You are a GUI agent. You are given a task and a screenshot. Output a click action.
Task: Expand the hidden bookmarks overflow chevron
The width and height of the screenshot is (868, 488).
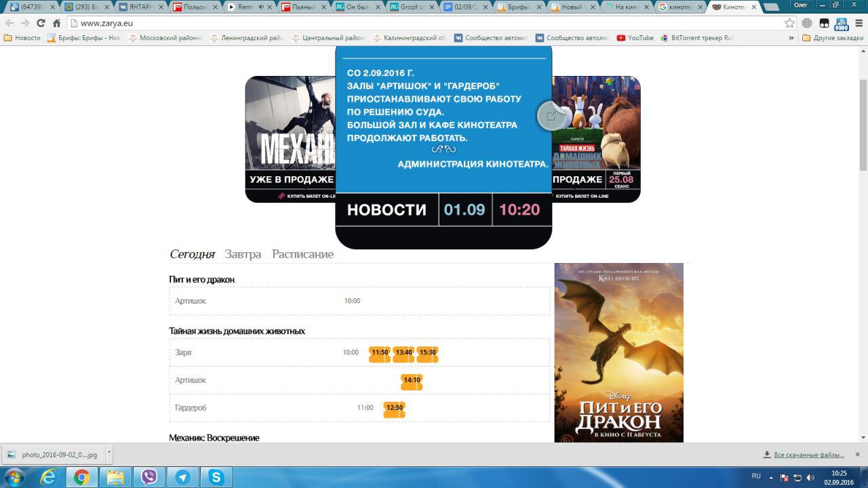(x=791, y=38)
